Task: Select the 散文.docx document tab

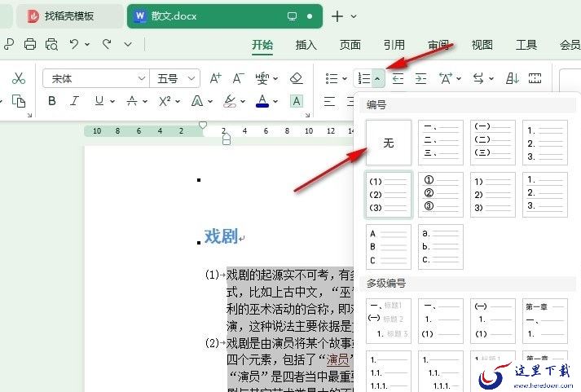Action: [225, 16]
